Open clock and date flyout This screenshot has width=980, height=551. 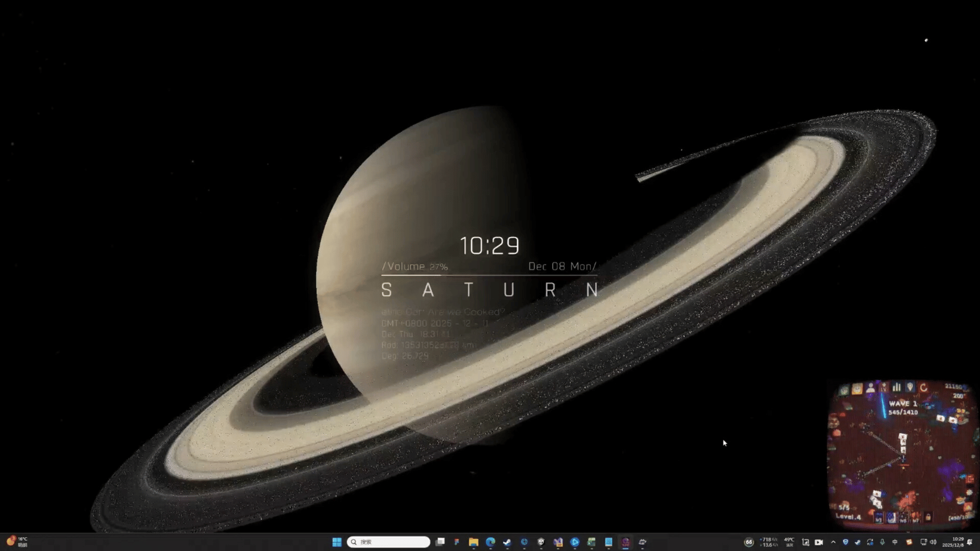coord(953,542)
